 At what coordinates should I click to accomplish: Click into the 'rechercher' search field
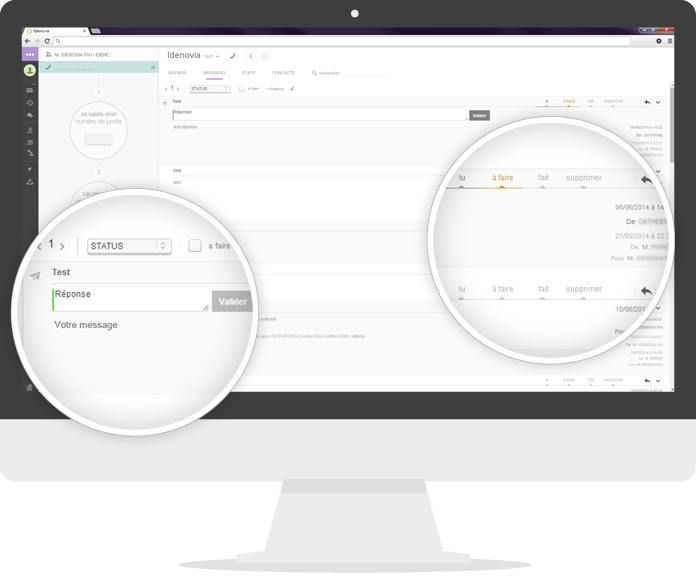click(351, 73)
